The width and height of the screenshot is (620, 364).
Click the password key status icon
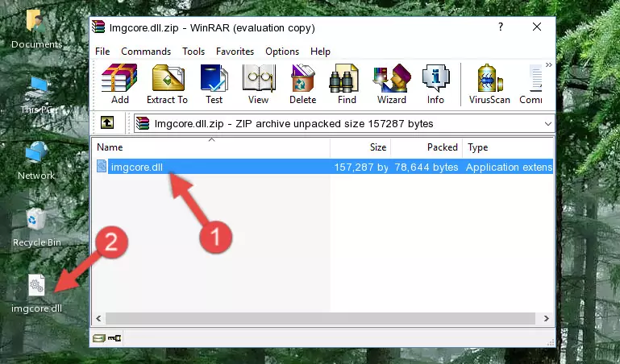[x=114, y=338]
